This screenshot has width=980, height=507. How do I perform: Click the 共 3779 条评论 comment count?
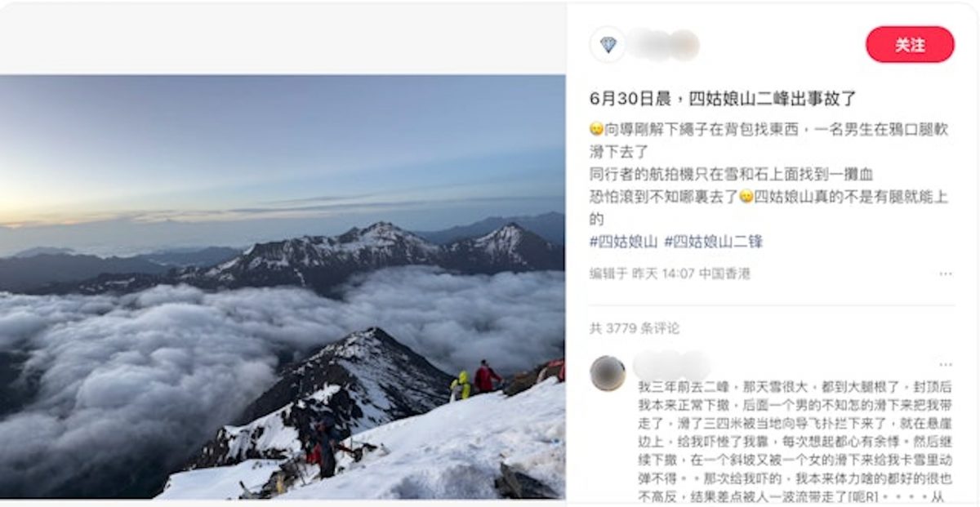(x=635, y=328)
